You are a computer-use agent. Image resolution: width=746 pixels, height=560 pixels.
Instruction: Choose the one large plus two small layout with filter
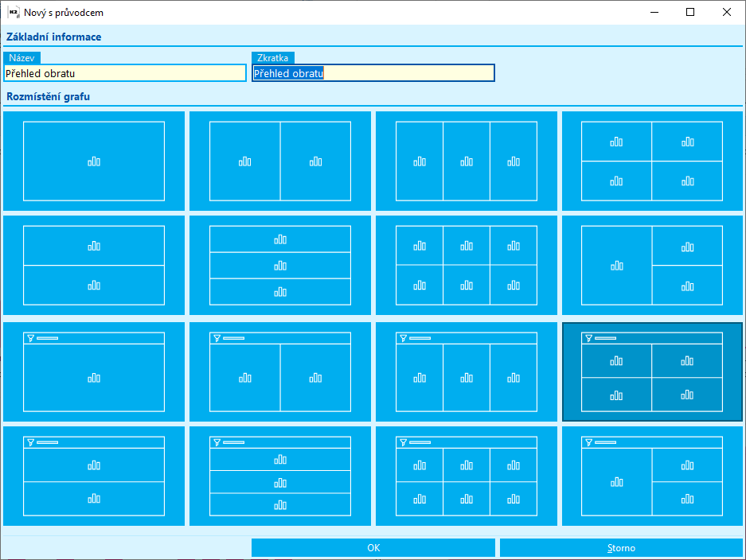click(652, 476)
